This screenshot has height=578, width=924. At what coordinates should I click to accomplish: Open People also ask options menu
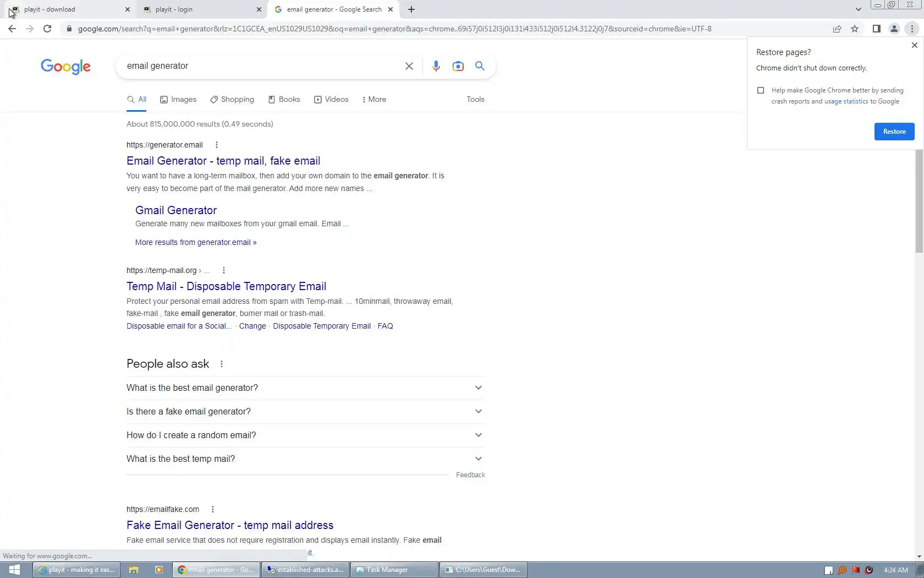click(x=222, y=364)
